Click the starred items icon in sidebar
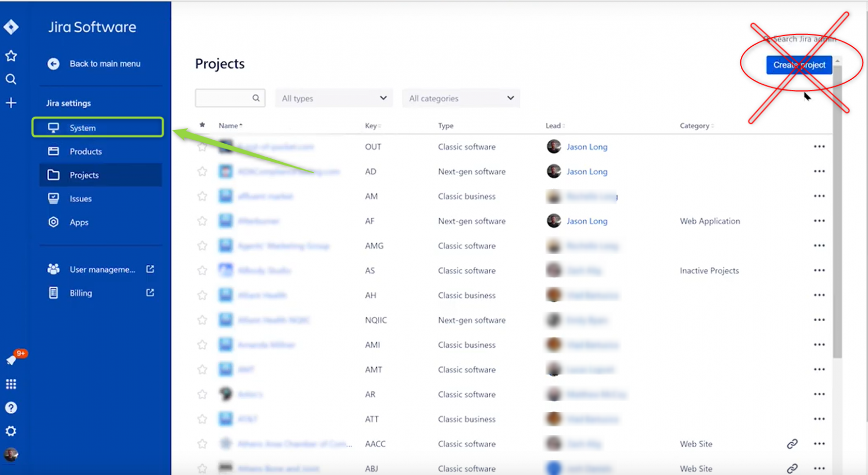868x475 pixels. tap(11, 55)
